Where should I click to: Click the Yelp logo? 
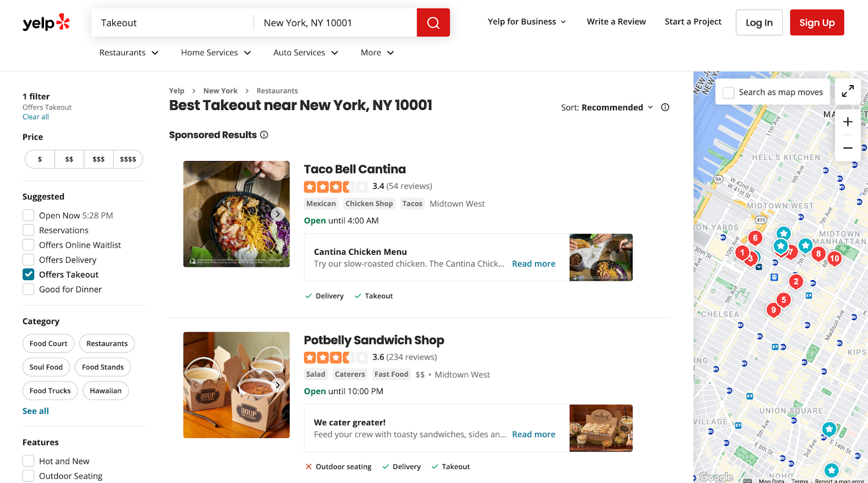click(46, 22)
